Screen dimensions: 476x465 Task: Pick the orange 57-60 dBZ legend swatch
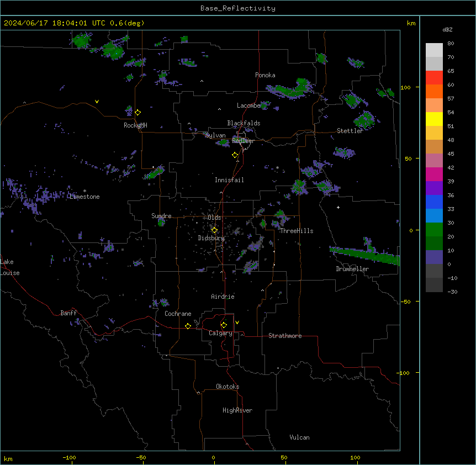click(x=434, y=91)
